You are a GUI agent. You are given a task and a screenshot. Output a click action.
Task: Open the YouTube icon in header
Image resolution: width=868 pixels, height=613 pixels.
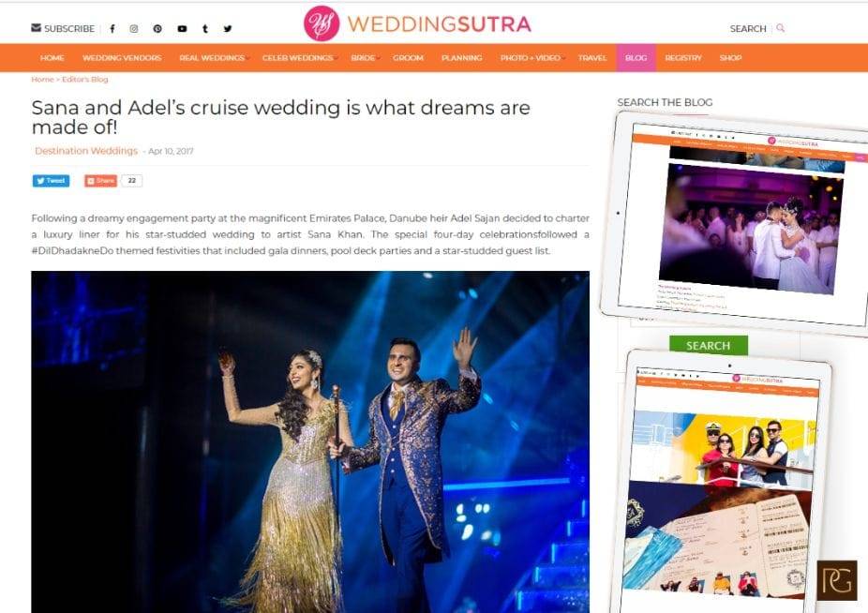click(182, 29)
